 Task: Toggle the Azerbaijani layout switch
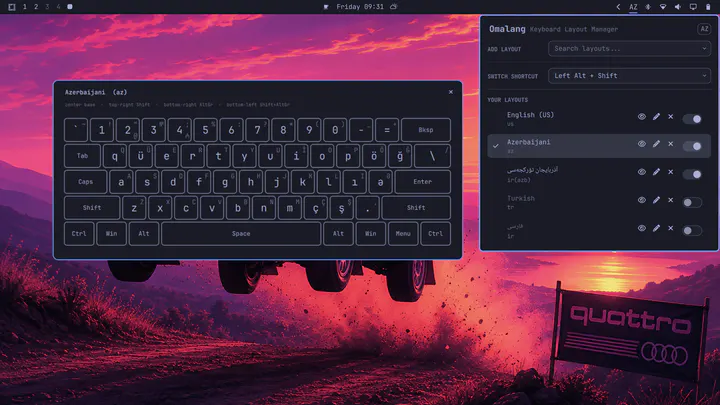pyautogui.click(x=692, y=146)
